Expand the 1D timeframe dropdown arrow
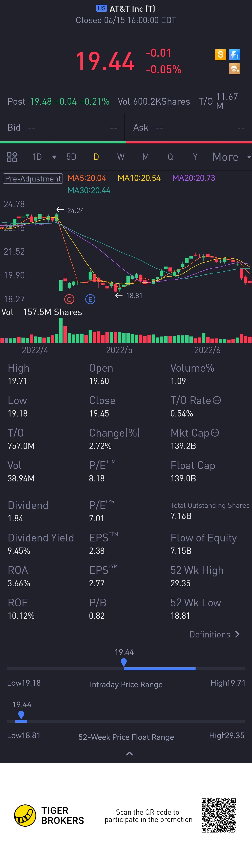252x868 pixels. click(x=54, y=157)
